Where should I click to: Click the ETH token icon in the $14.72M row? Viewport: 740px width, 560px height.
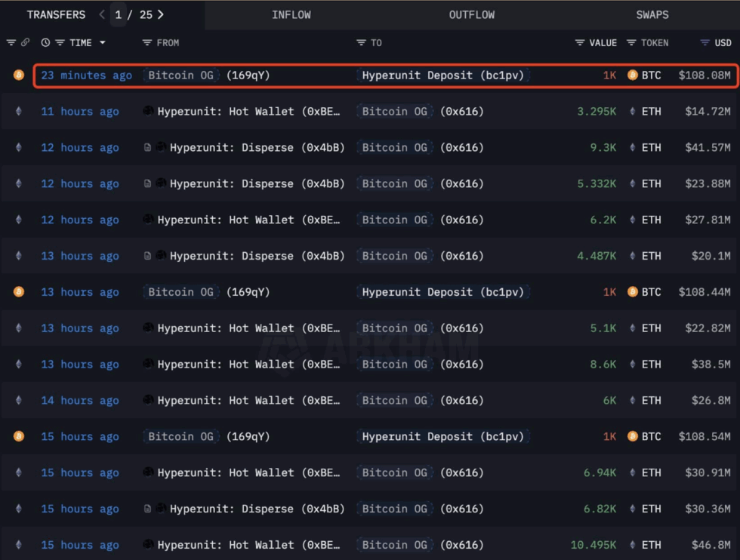[x=633, y=112]
